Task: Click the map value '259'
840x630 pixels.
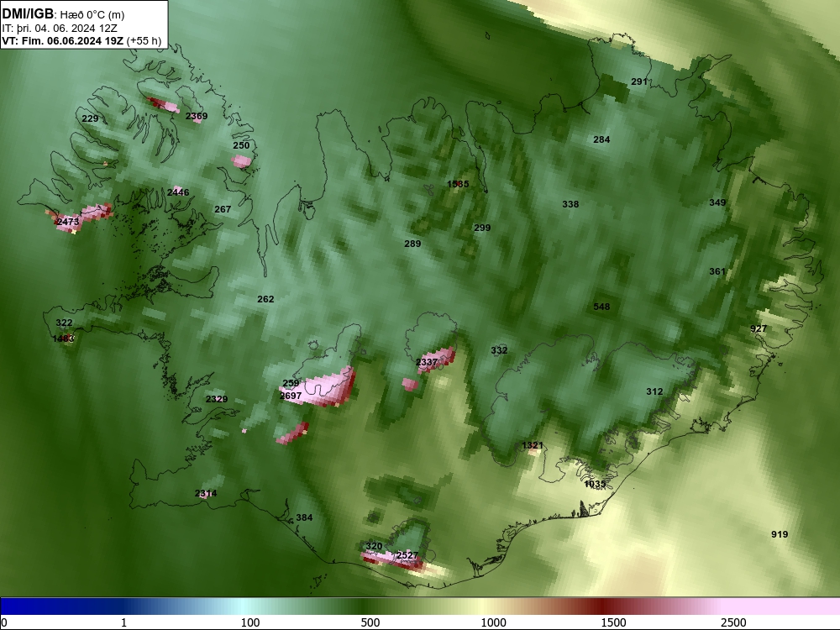Action: 291,383
